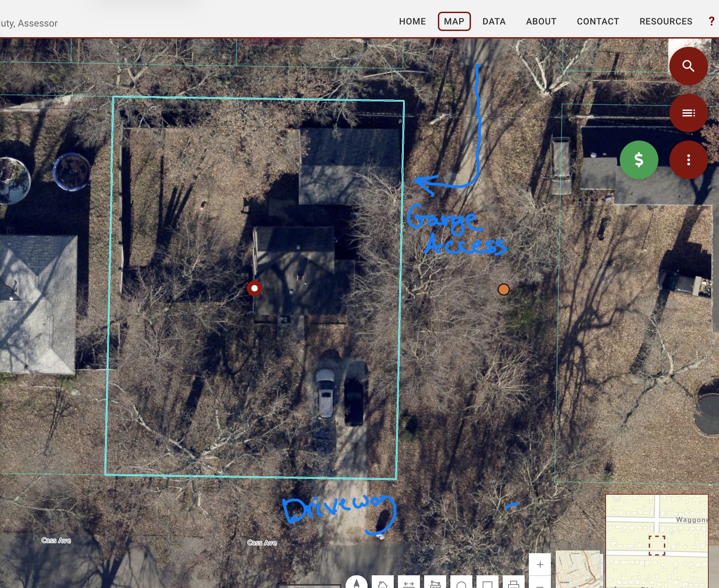Select the rectangle draw tool
Screen dimensions: 719x588
[x=487, y=583]
